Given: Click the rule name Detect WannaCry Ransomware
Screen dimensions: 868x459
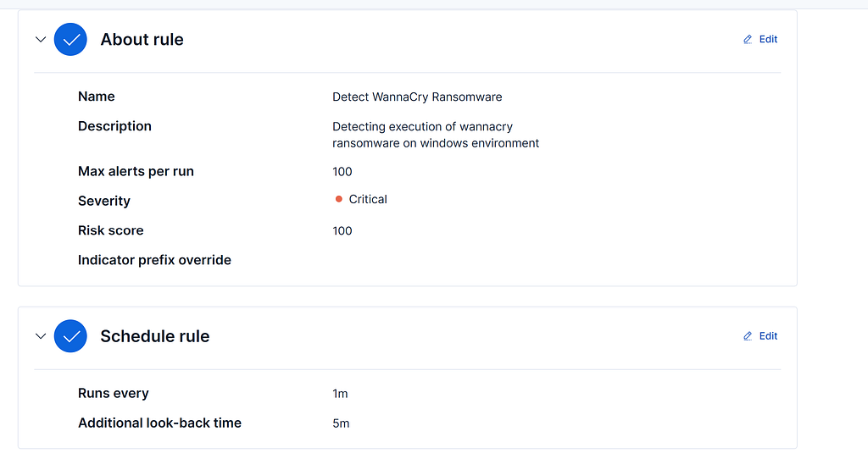Looking at the screenshot, I should [417, 97].
